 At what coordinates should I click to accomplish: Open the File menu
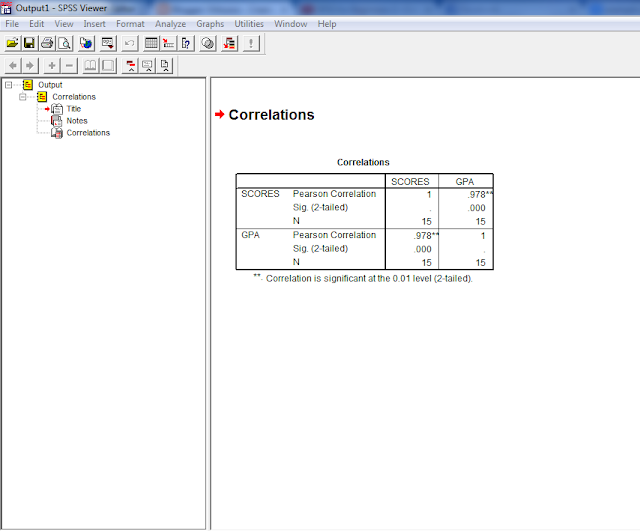tap(12, 24)
